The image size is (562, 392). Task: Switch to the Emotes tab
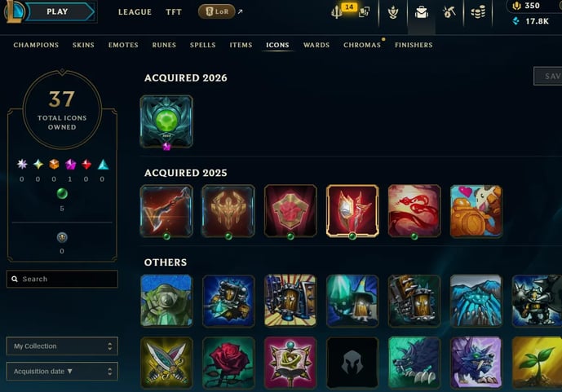pos(123,45)
